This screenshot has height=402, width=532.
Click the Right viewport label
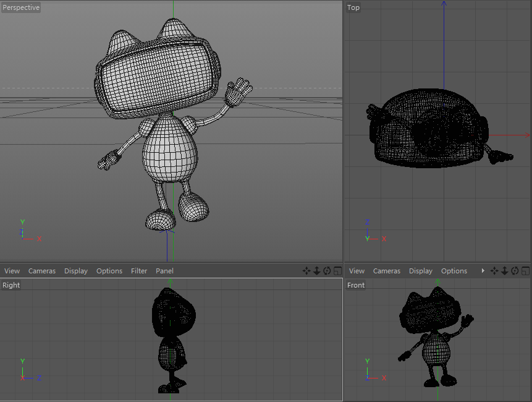(x=11, y=285)
